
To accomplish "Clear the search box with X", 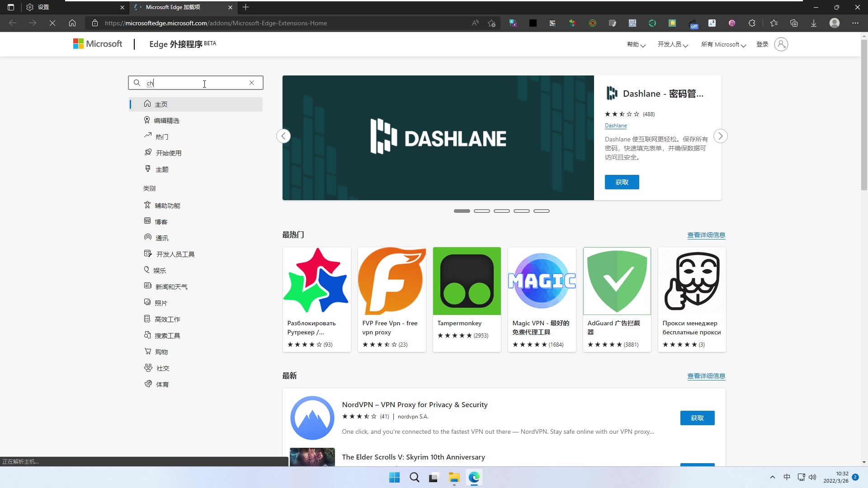I will pyautogui.click(x=252, y=83).
